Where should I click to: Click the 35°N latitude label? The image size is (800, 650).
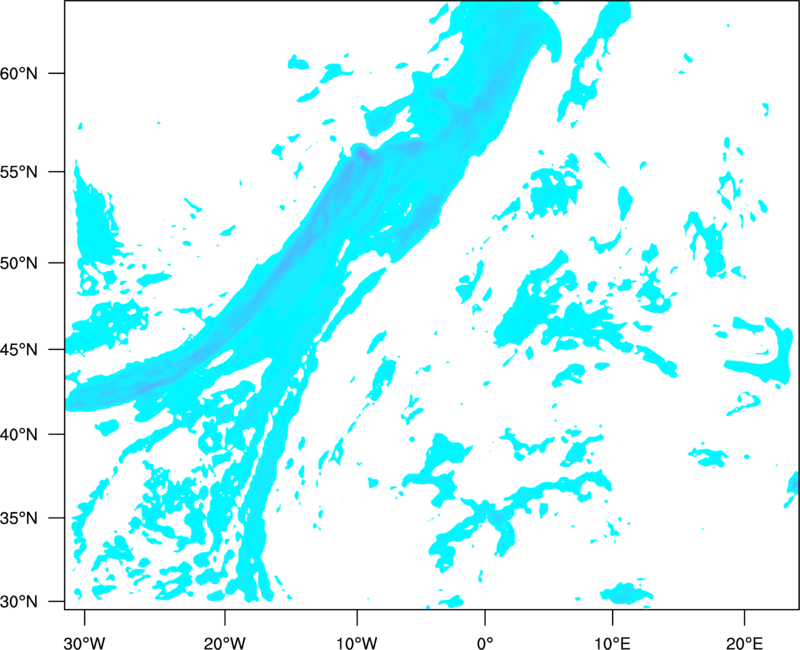click(19, 518)
